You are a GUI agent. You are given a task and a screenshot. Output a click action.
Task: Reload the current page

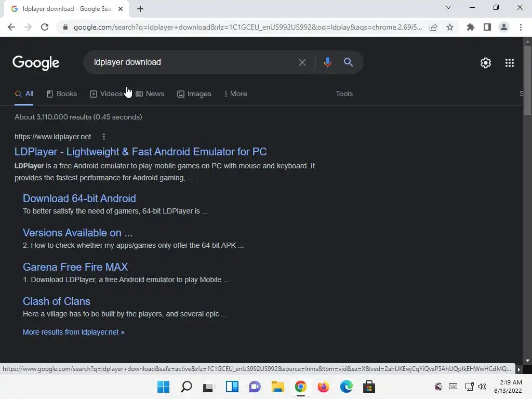click(x=45, y=27)
